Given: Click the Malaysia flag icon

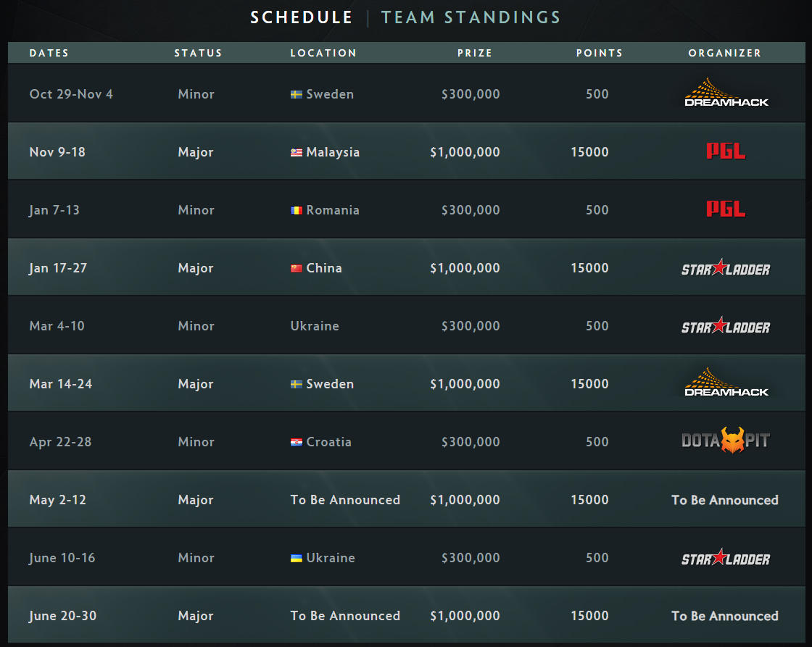Looking at the screenshot, I should pyautogui.click(x=297, y=152).
